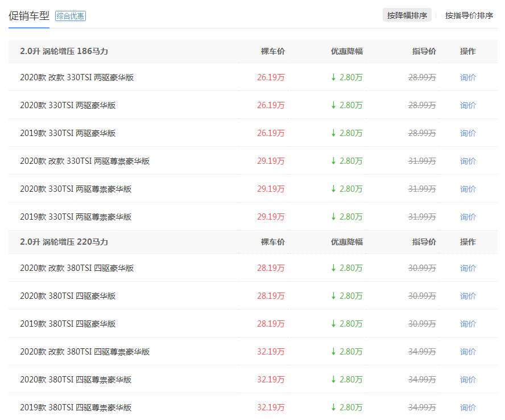Select model name 2019款 380TSI 四驱尊崇豪华版
This screenshot has width=505, height=420.
(x=76, y=407)
